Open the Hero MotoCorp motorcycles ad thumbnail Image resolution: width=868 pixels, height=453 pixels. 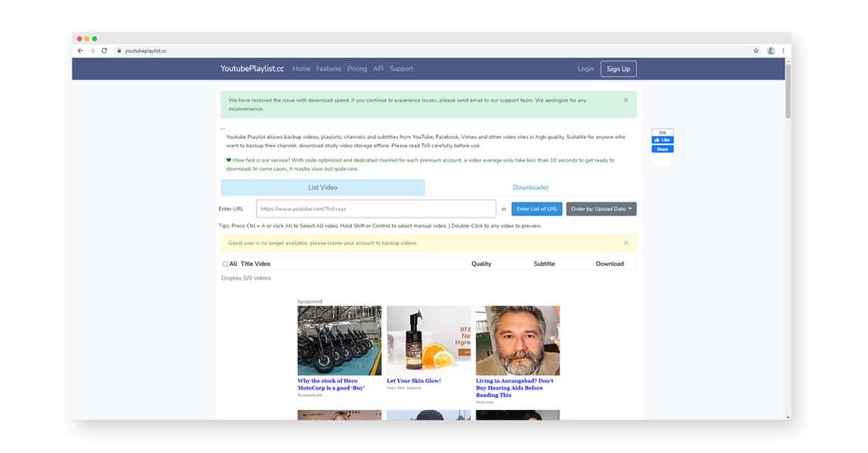click(x=339, y=341)
